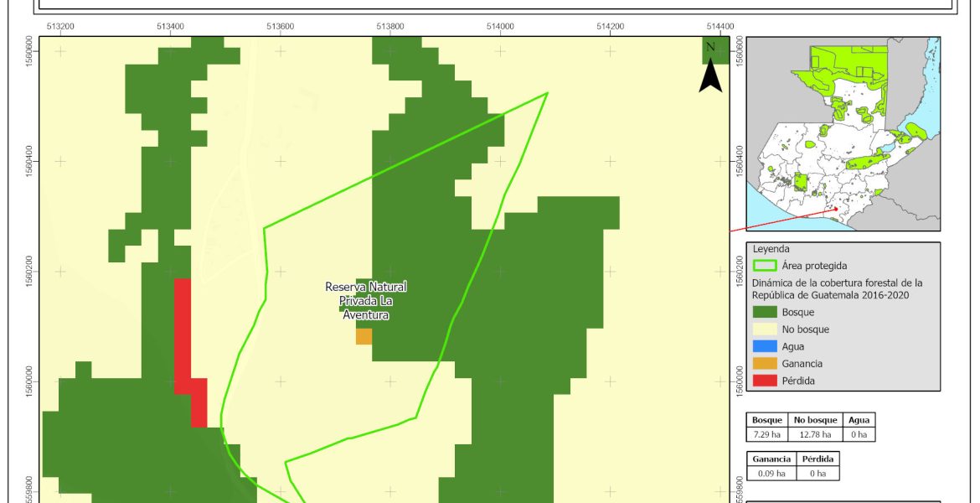Click the Agua table header cell
The width and height of the screenshot is (980, 503).
click(x=859, y=420)
